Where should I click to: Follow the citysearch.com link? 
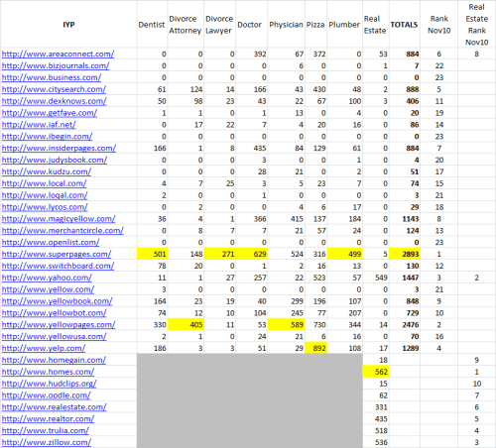pyautogui.click(x=54, y=89)
